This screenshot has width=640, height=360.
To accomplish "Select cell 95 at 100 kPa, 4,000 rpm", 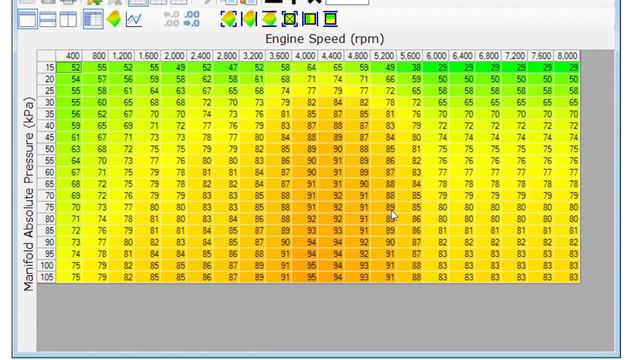I will (305, 265).
